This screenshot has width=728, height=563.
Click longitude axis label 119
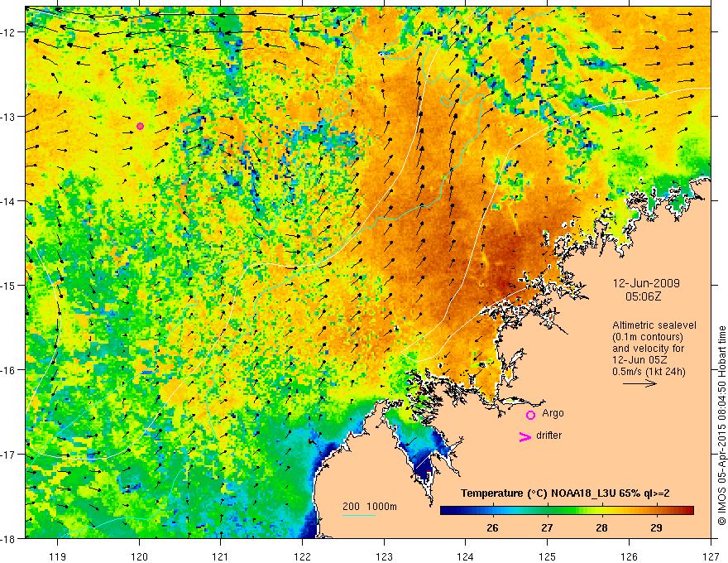tap(58, 556)
